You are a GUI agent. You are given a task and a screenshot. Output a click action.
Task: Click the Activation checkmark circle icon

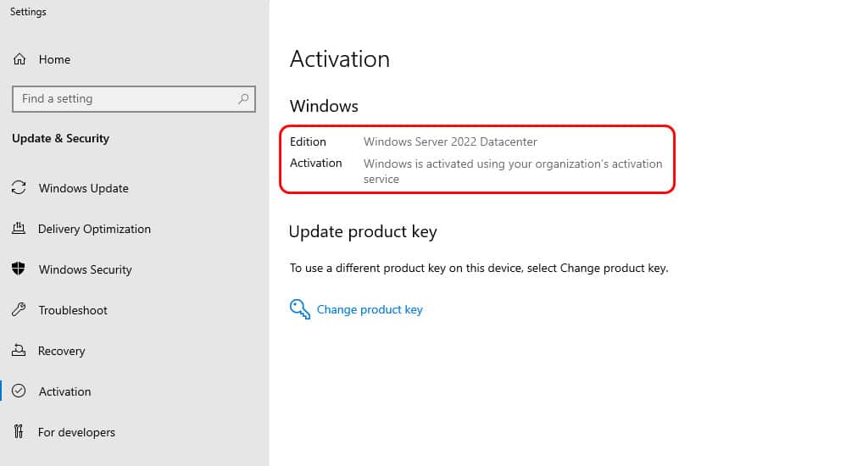pyautogui.click(x=19, y=391)
